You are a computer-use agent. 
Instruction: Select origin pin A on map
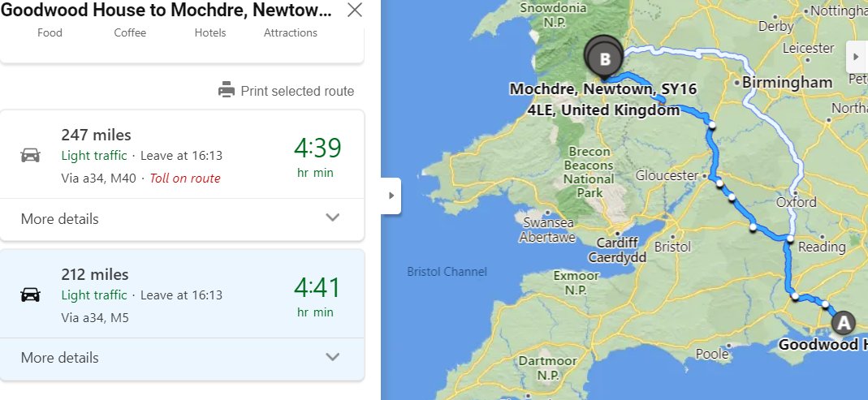point(844,322)
